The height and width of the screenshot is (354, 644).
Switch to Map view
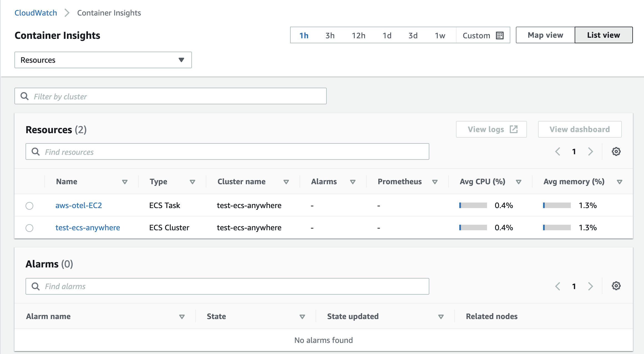coord(545,35)
